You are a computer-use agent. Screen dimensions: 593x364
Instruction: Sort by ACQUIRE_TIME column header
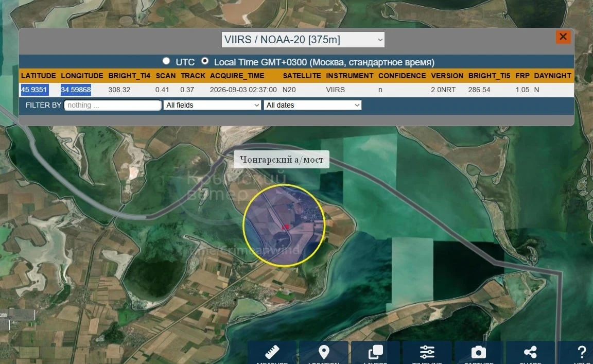point(237,76)
